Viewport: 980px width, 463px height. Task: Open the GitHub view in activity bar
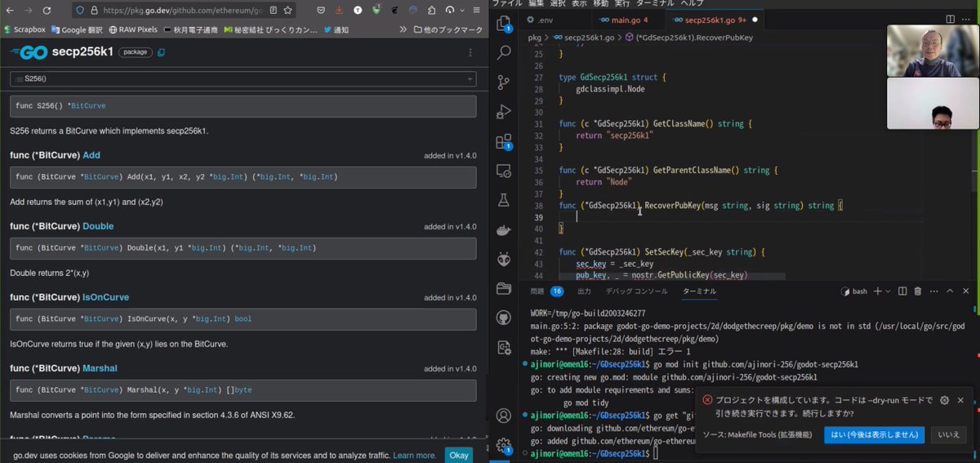(504, 318)
